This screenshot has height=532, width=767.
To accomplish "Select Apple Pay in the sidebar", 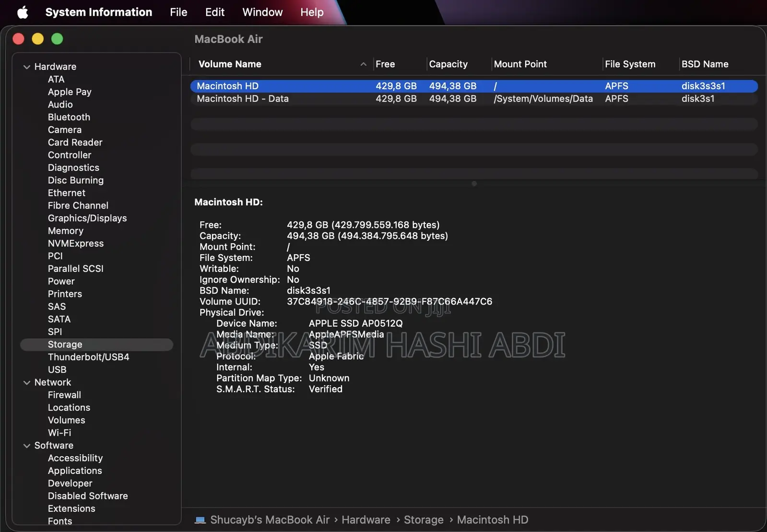I will click(70, 92).
